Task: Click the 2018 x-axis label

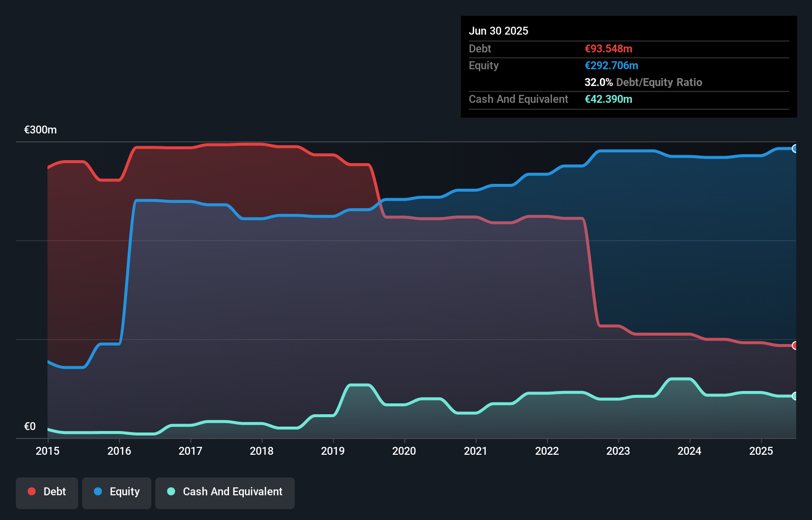Action: [262, 451]
